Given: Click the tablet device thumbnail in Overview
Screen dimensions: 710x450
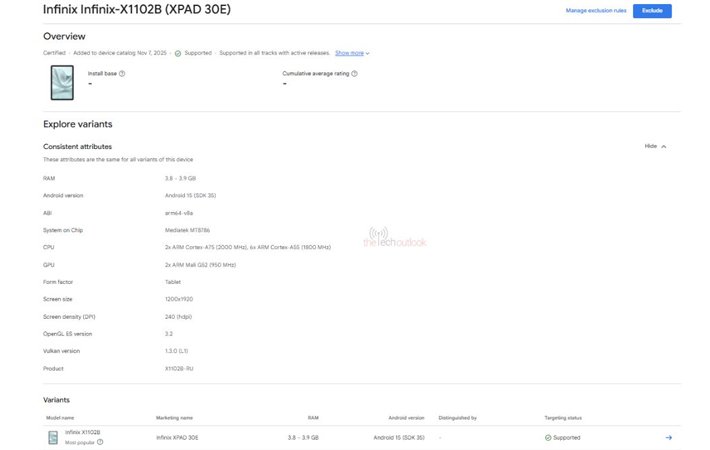Looking at the screenshot, I should (62, 82).
